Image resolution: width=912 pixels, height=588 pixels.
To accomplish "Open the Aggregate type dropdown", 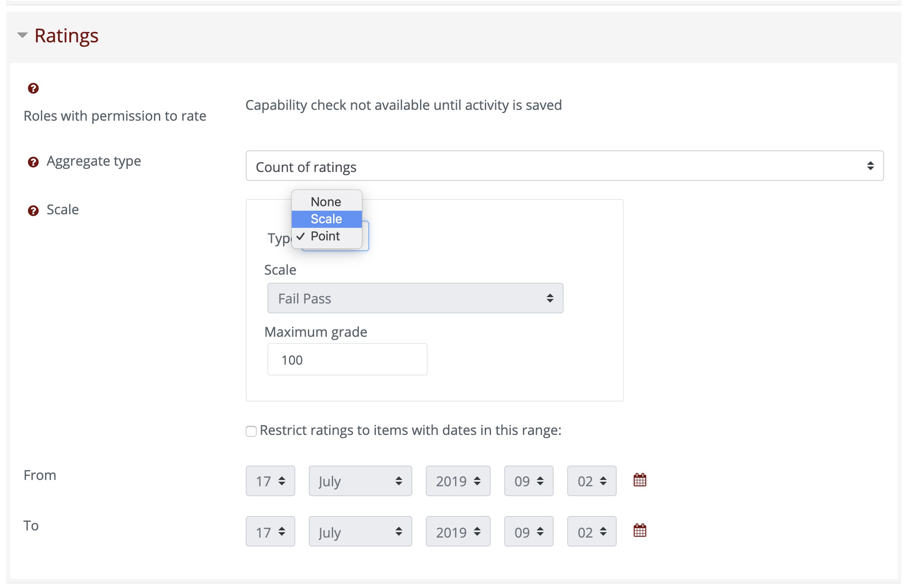I will (x=563, y=166).
